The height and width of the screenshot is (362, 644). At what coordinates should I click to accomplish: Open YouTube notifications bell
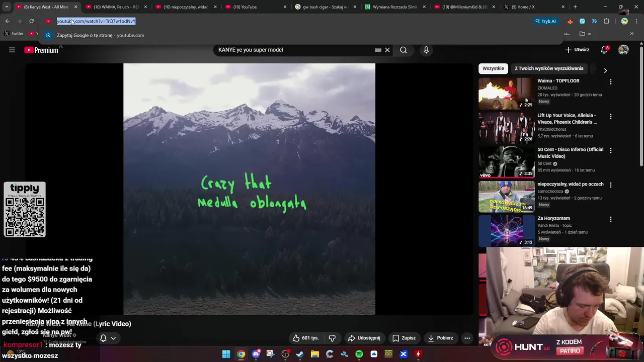604,50
